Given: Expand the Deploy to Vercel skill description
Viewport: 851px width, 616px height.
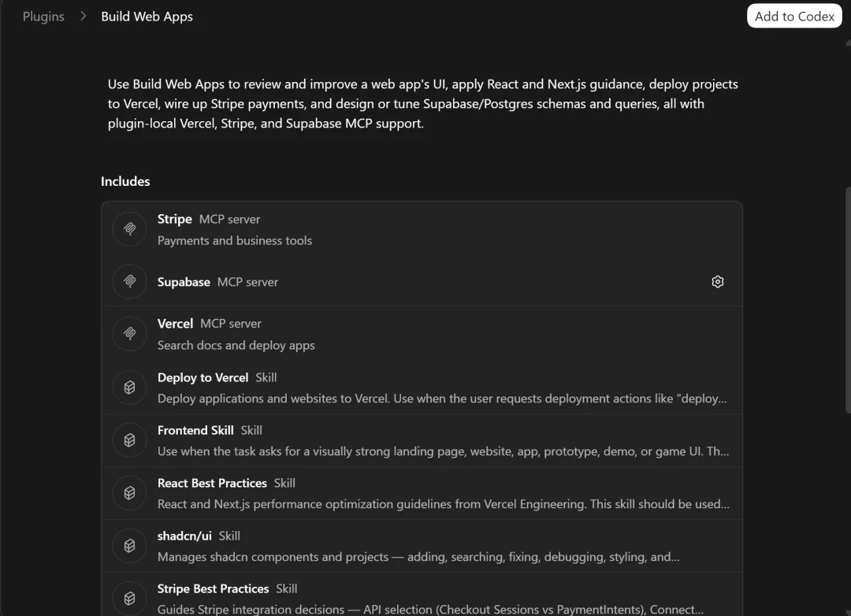Looking at the screenshot, I should (441, 399).
